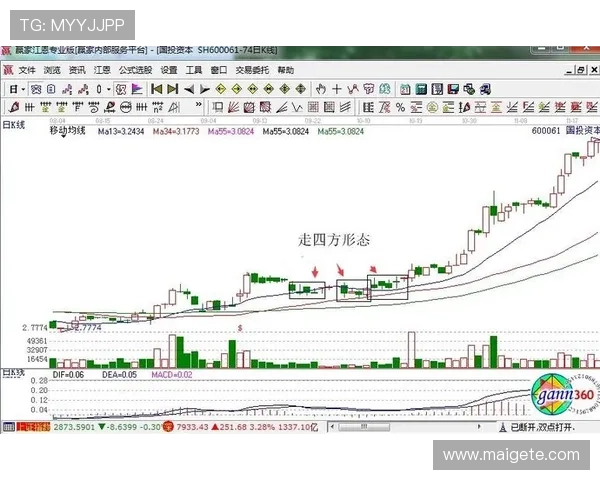This screenshot has width=600, height=480.
Task: Jump to last bar with skip-to-end icon
Action: (x=173, y=90)
